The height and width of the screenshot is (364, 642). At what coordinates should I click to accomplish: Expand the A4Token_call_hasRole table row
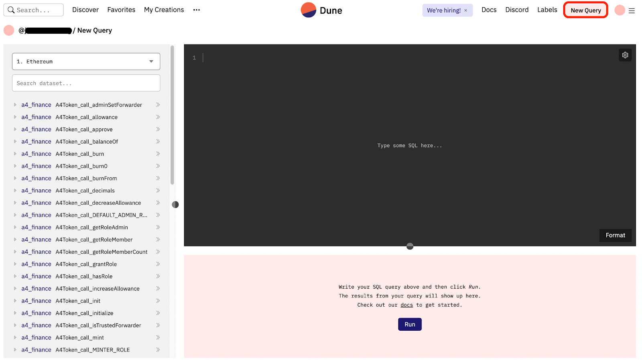point(15,276)
